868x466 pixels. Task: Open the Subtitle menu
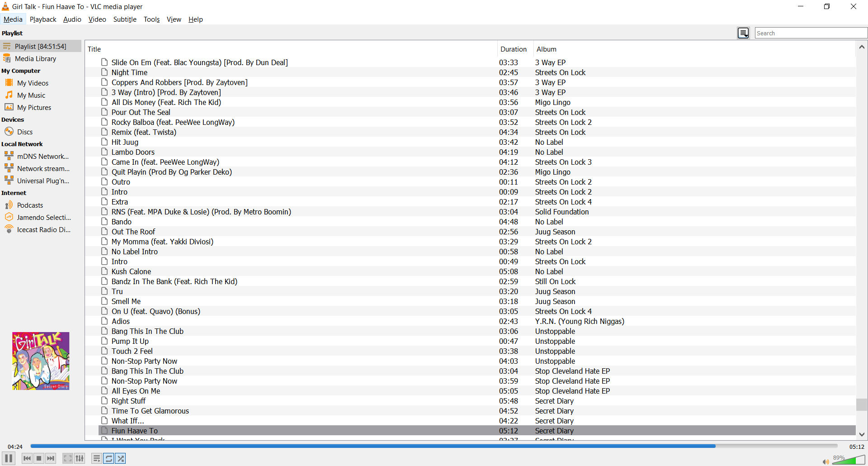125,19
